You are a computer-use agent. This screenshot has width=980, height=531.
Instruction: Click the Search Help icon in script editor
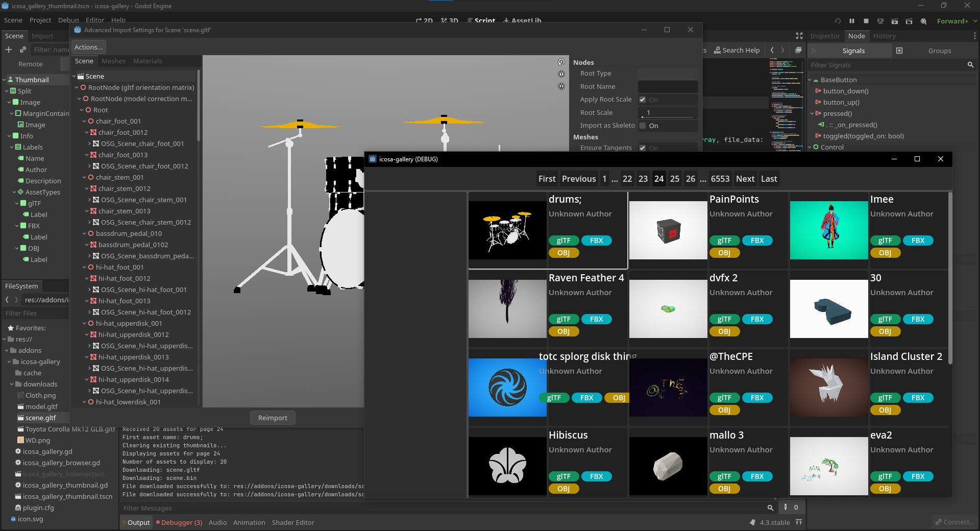tap(717, 50)
